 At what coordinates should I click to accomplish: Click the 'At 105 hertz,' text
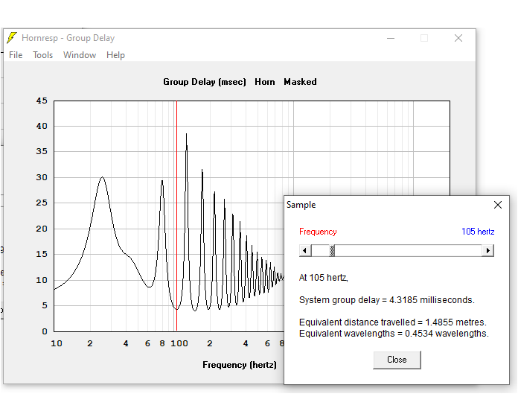(x=324, y=277)
